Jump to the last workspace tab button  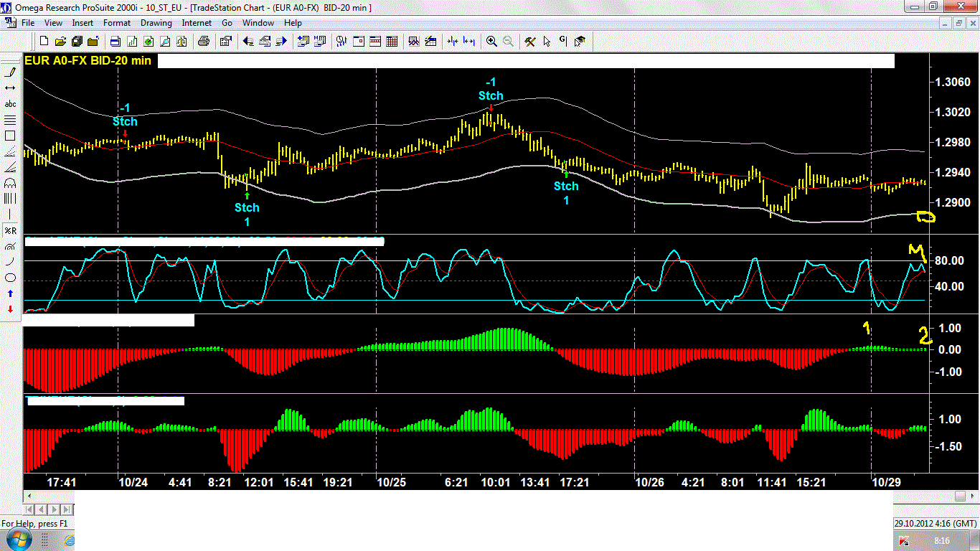point(66,509)
